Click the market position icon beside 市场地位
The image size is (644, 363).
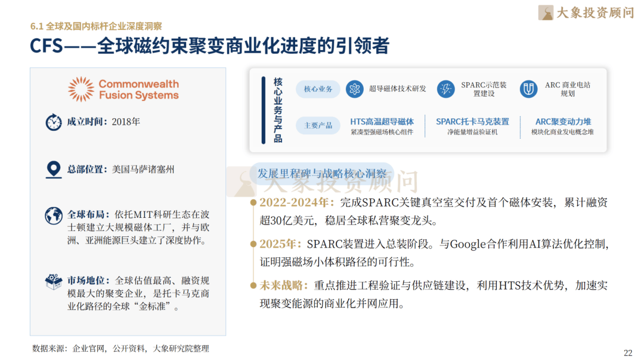coord(54,281)
